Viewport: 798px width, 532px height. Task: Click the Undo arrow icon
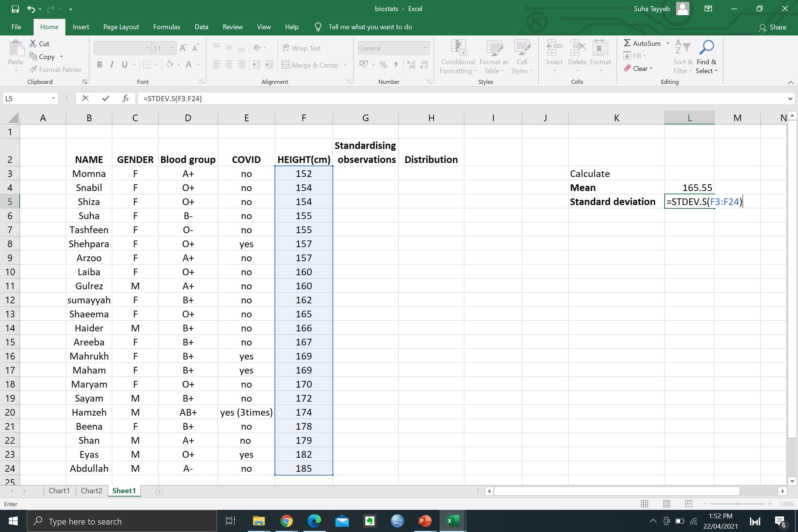[x=31, y=9]
